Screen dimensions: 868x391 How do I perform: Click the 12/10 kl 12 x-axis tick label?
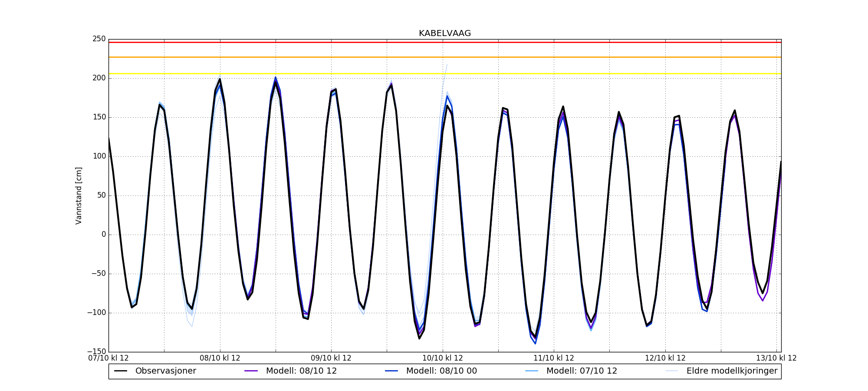click(x=665, y=358)
